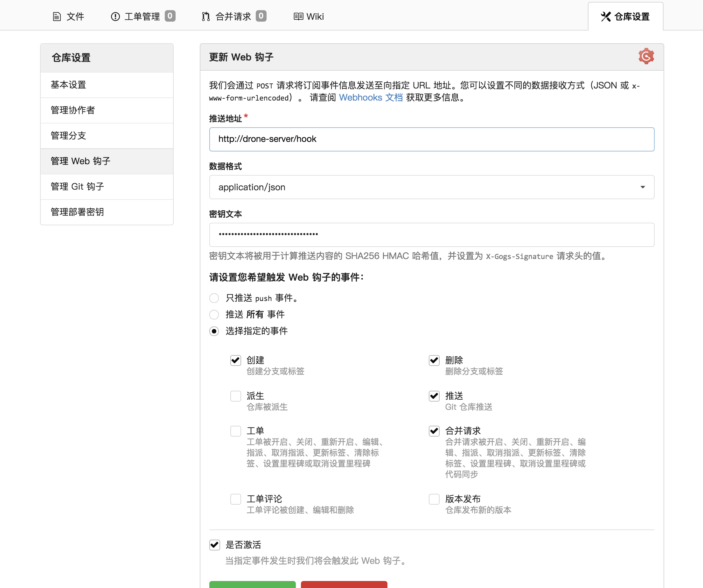The image size is (703, 588).
Task: Click the green update webhook button
Action: coord(252,584)
